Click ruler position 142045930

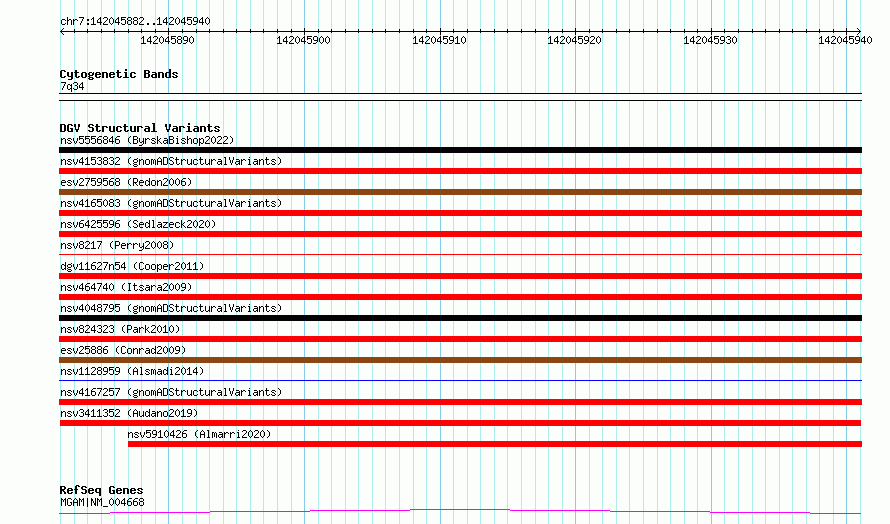(x=710, y=40)
